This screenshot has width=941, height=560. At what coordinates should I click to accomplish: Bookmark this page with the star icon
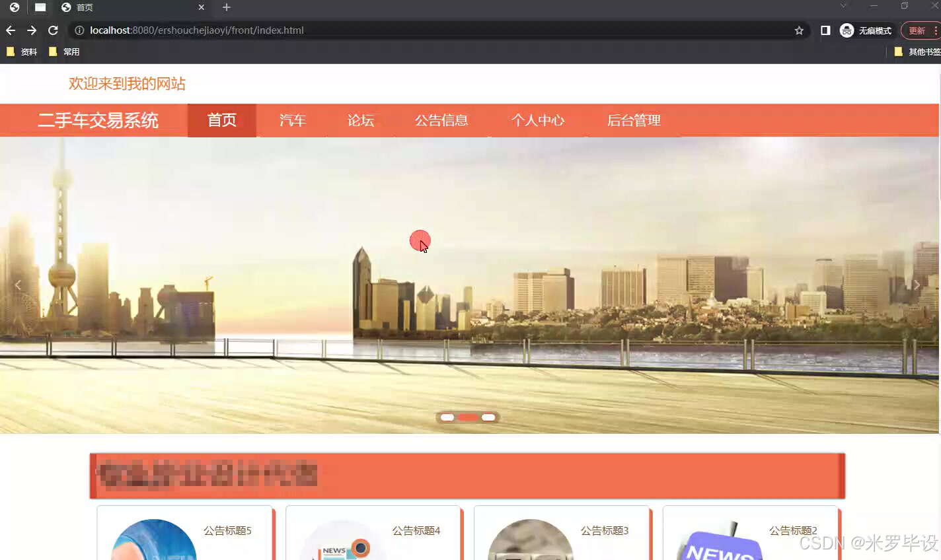(x=799, y=30)
